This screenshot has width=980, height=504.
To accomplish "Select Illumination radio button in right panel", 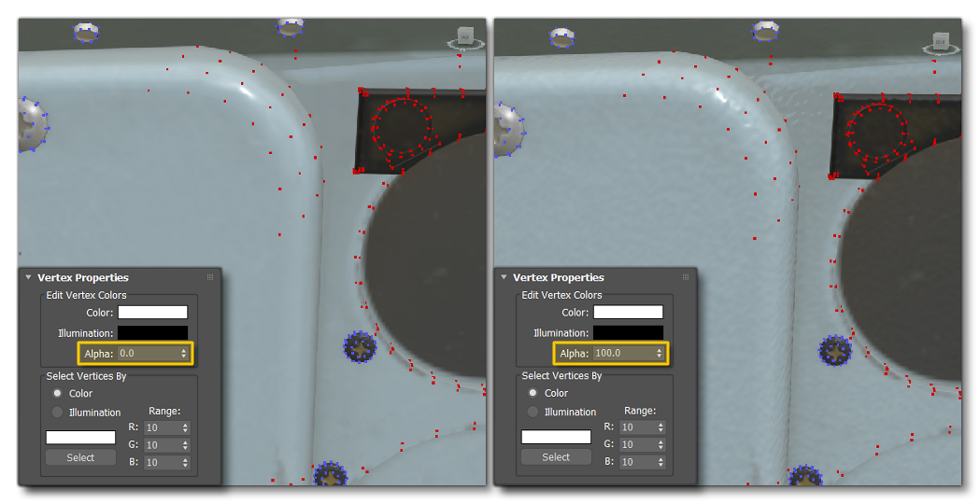I will pos(533,412).
